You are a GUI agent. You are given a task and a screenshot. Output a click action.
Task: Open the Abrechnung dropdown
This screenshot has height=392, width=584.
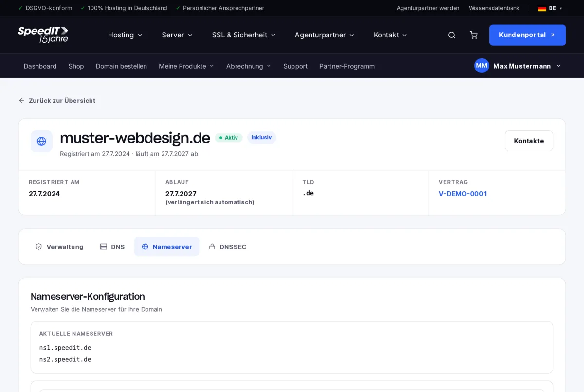(249, 66)
